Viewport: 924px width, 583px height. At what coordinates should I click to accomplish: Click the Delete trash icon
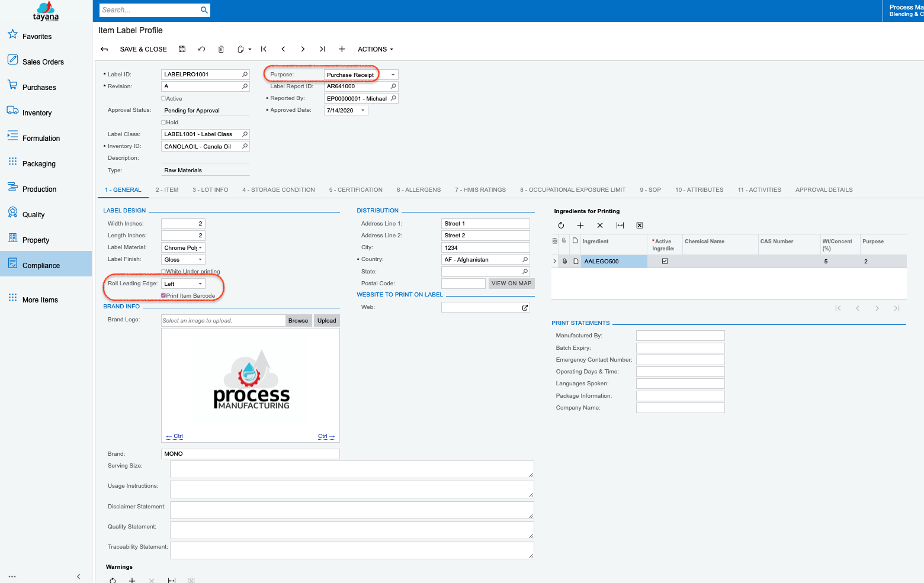coord(221,49)
